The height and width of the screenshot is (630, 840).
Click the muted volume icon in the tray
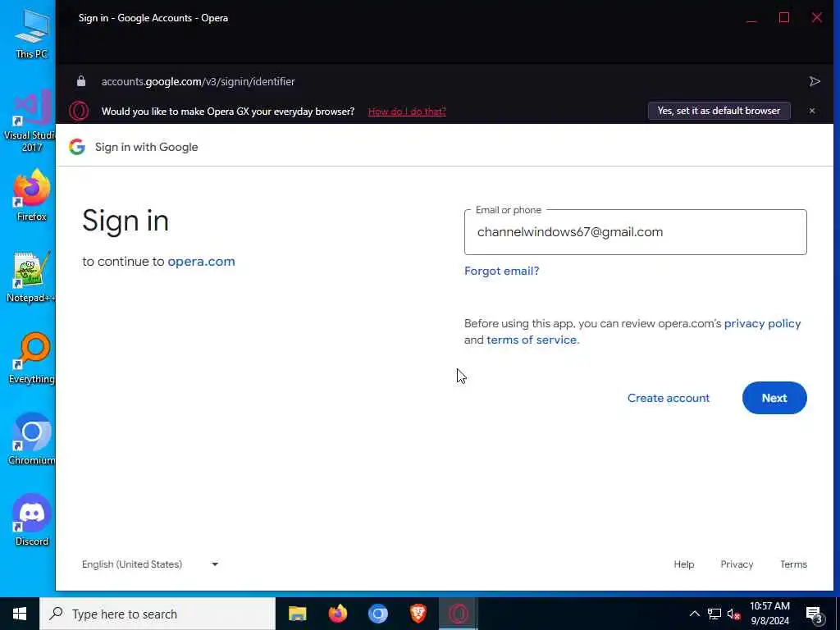[x=734, y=614]
